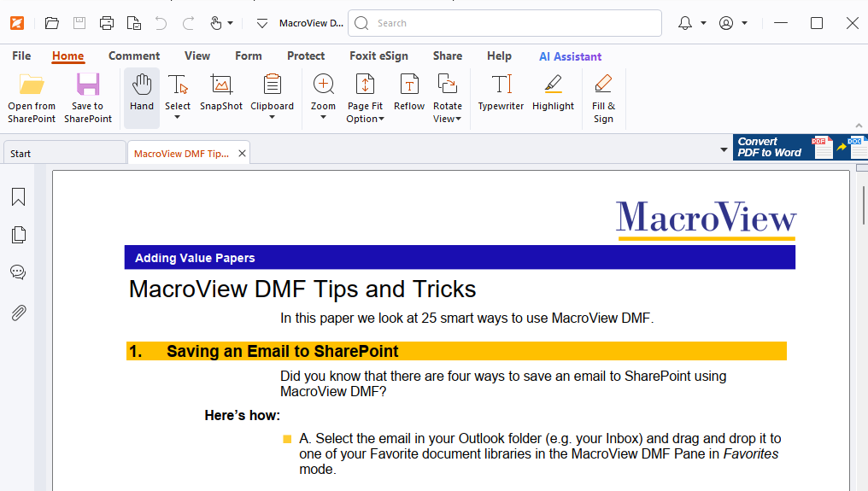Open the AI Assistant tab
Screen dimensions: 868x491
[570, 56]
